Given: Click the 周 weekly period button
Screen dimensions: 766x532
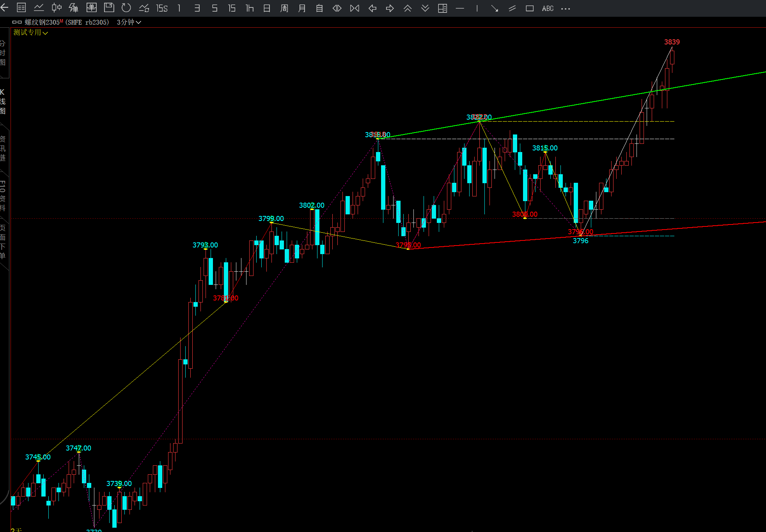Looking at the screenshot, I should tap(284, 8).
